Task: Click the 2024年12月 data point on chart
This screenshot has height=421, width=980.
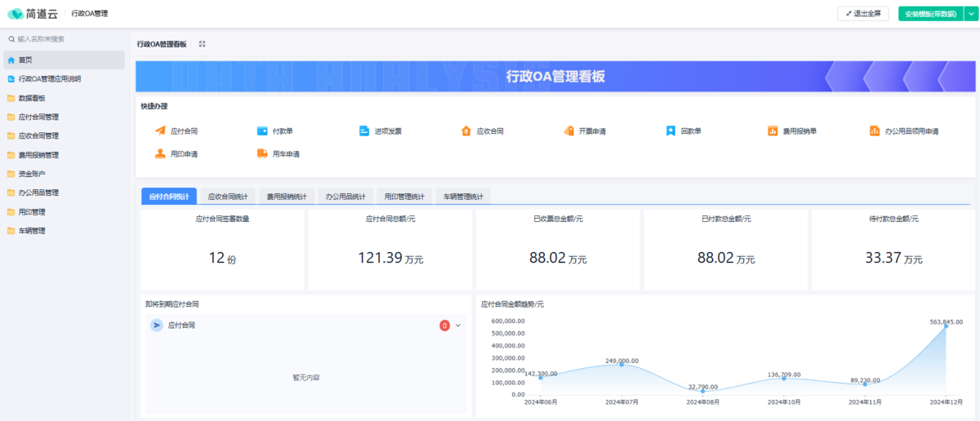Action: pos(946,326)
